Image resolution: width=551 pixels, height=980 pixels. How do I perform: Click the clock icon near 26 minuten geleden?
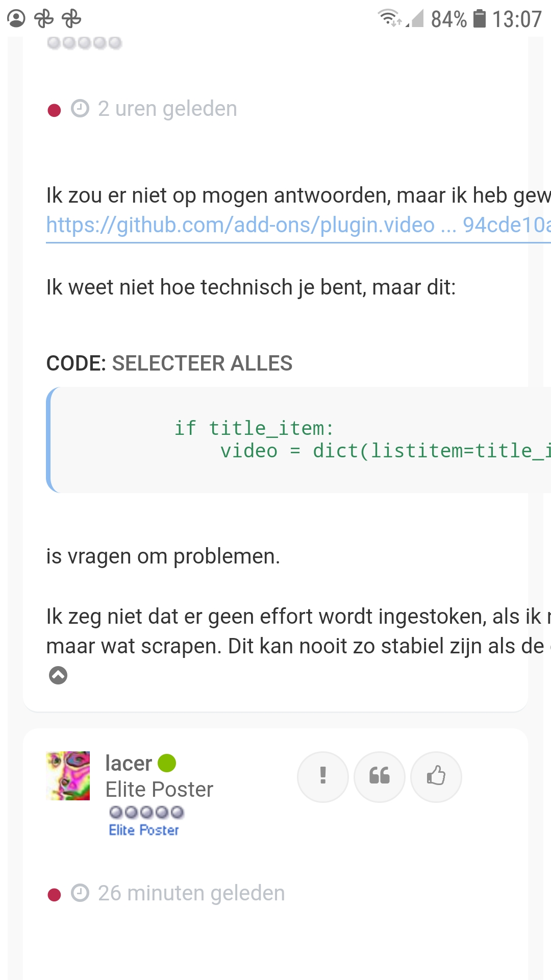click(80, 893)
